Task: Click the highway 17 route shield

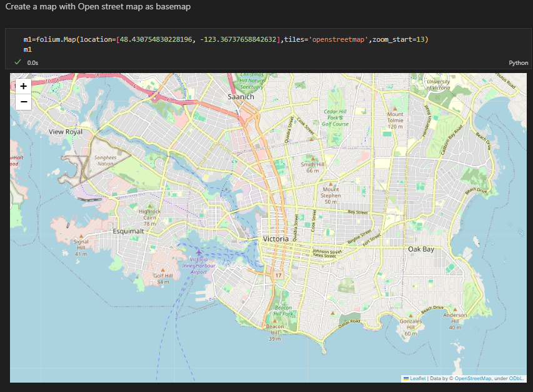Action: pyautogui.click(x=279, y=275)
